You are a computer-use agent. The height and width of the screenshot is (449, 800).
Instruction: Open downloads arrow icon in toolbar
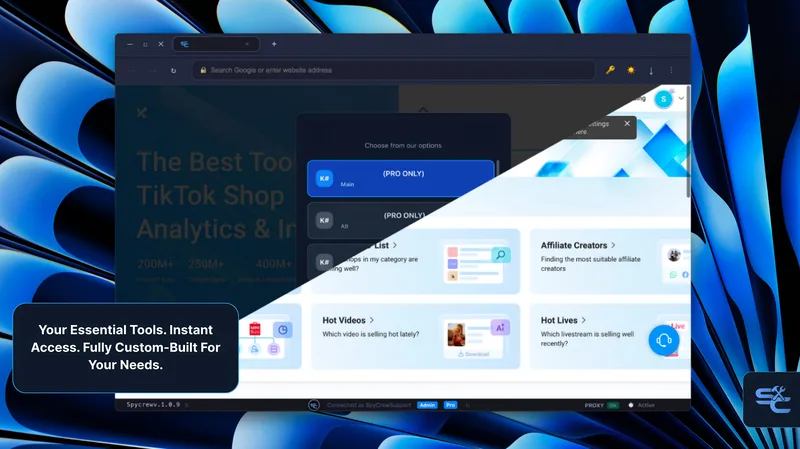click(x=651, y=70)
